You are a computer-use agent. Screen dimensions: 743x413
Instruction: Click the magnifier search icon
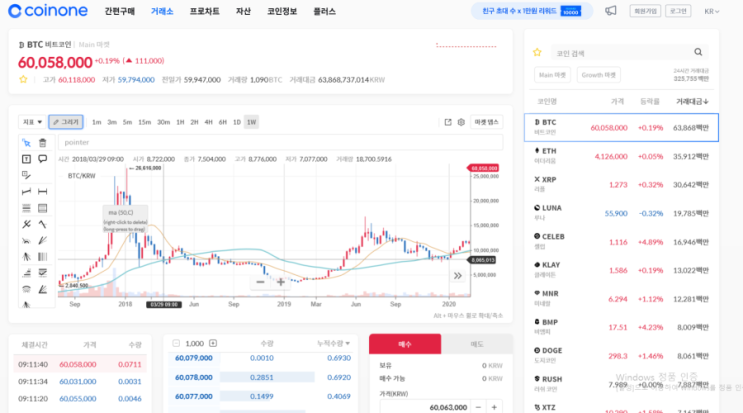click(x=698, y=52)
